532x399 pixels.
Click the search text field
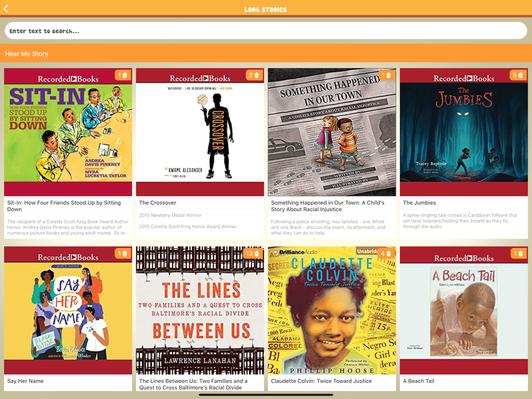click(265, 31)
